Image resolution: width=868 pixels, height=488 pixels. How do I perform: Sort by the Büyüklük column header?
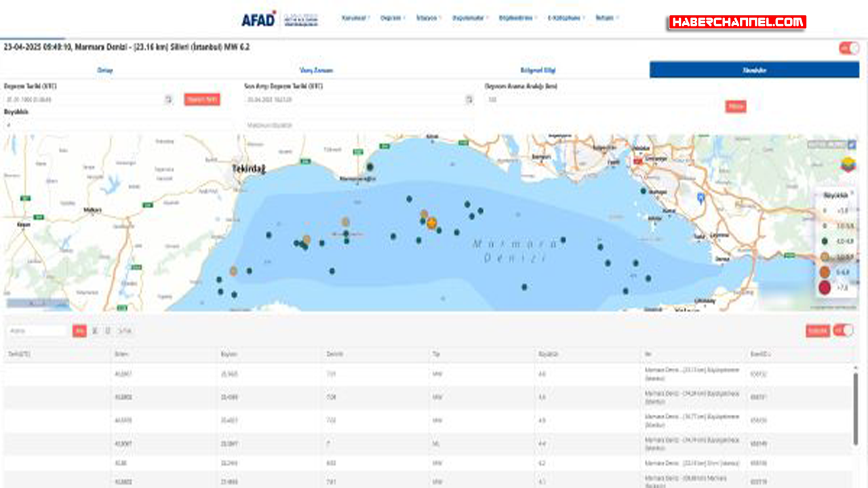587,354
